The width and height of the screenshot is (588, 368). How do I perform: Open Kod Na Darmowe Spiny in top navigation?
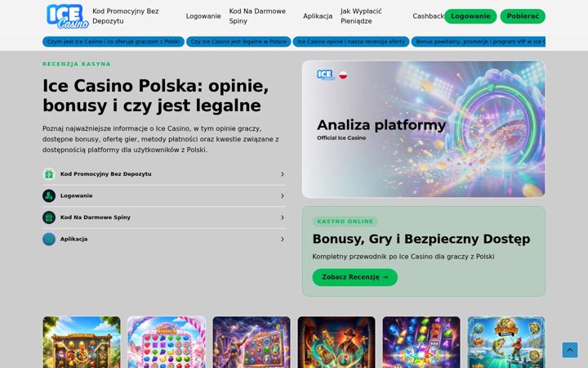(x=257, y=16)
